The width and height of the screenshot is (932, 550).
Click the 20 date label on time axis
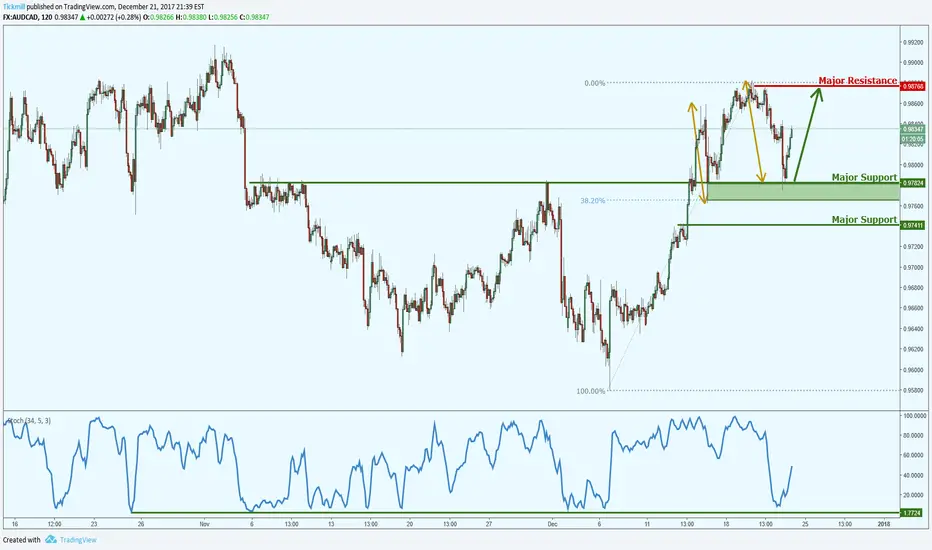(x=410, y=524)
